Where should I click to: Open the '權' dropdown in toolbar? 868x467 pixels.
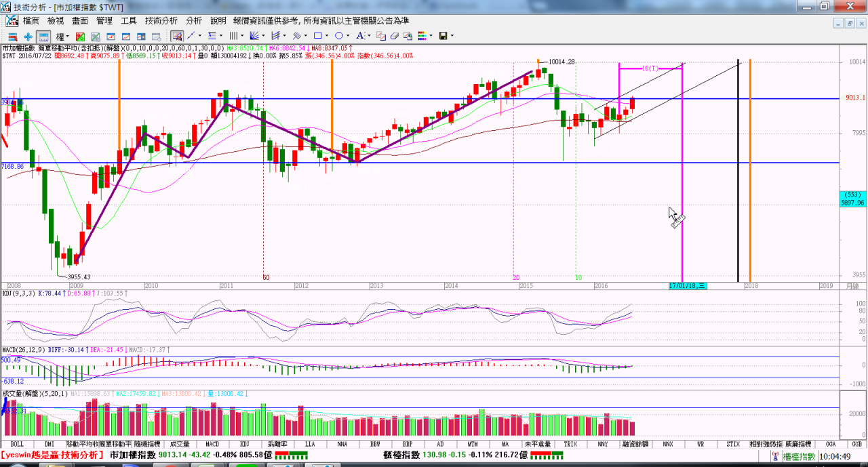(x=62, y=36)
